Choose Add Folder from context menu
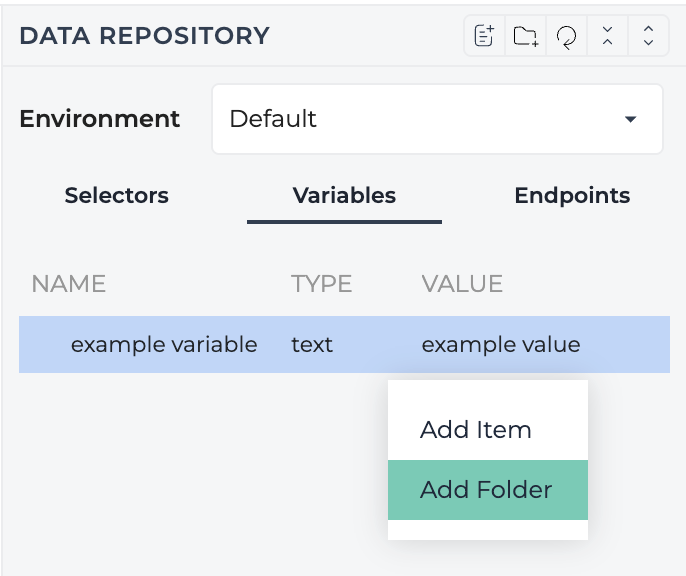 point(488,490)
